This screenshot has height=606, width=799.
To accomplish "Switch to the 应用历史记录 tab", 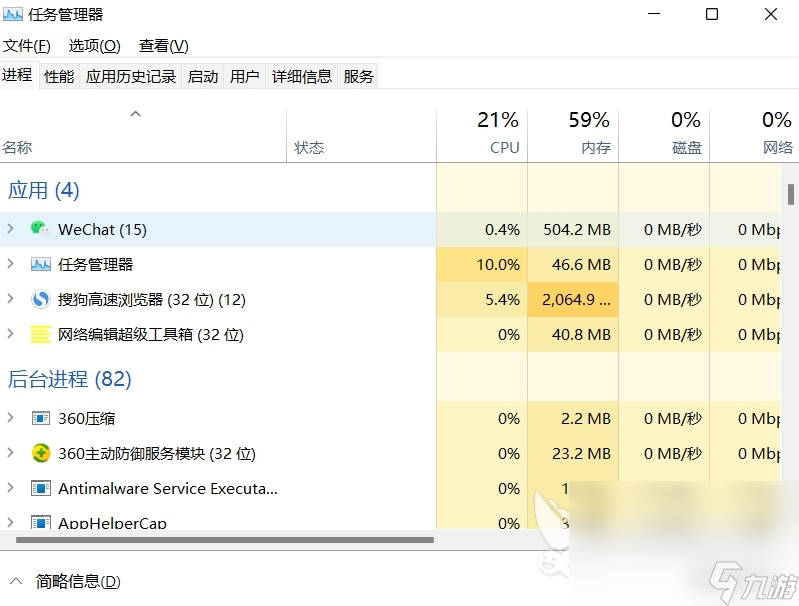I will coord(130,76).
